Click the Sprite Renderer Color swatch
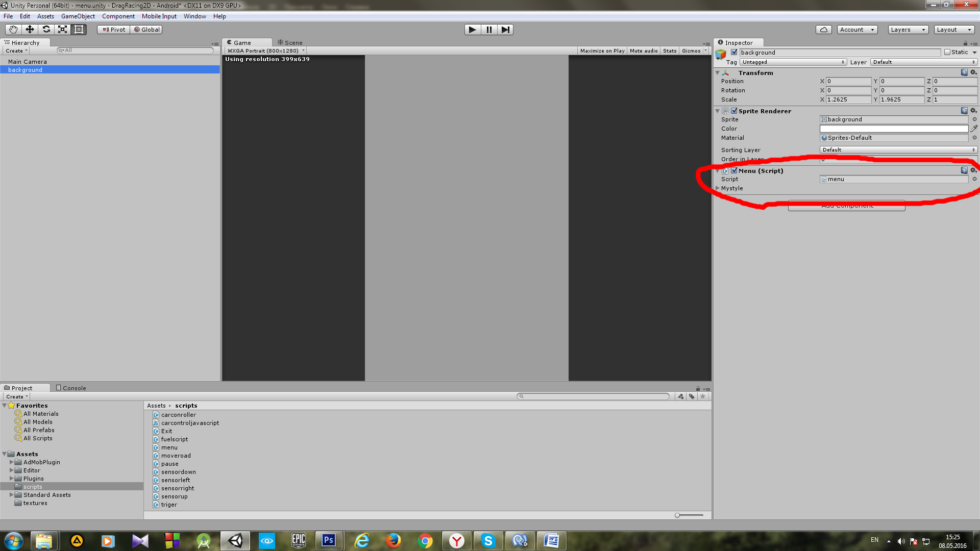 click(893, 129)
